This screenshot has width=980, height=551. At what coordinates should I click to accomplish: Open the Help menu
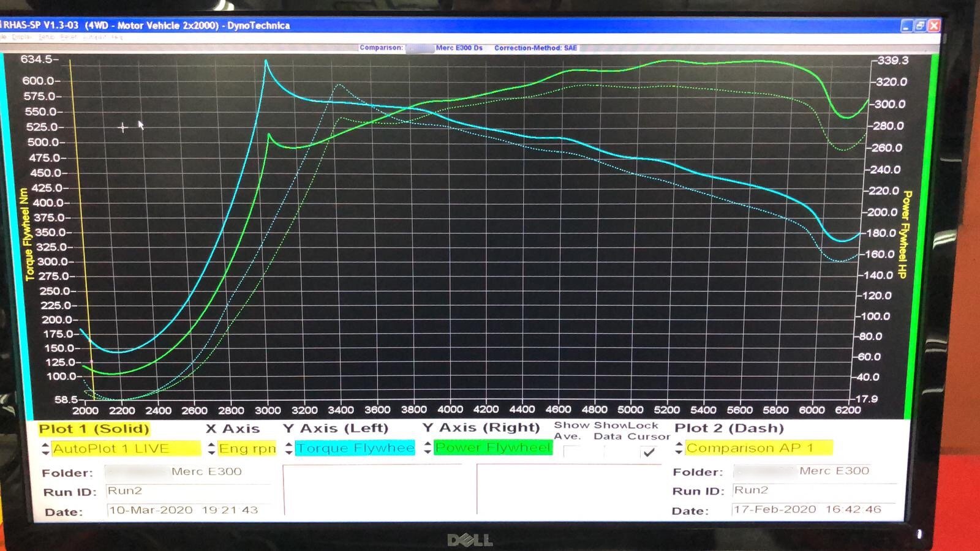117,37
